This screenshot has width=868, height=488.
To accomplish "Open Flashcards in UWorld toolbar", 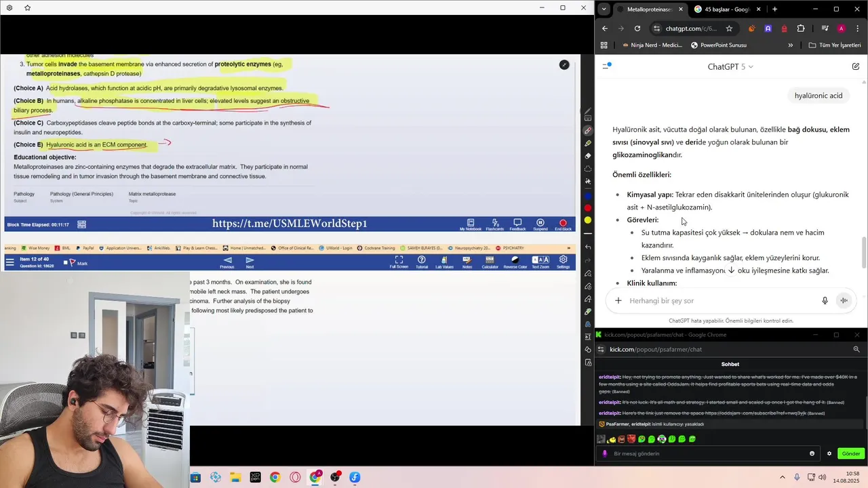I will [494, 224].
